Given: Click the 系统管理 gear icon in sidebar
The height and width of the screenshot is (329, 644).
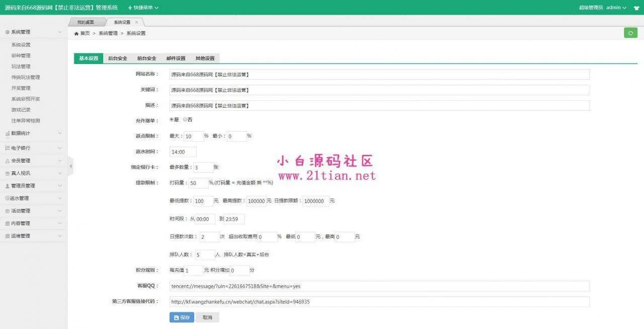Looking at the screenshot, I should coord(7,32).
